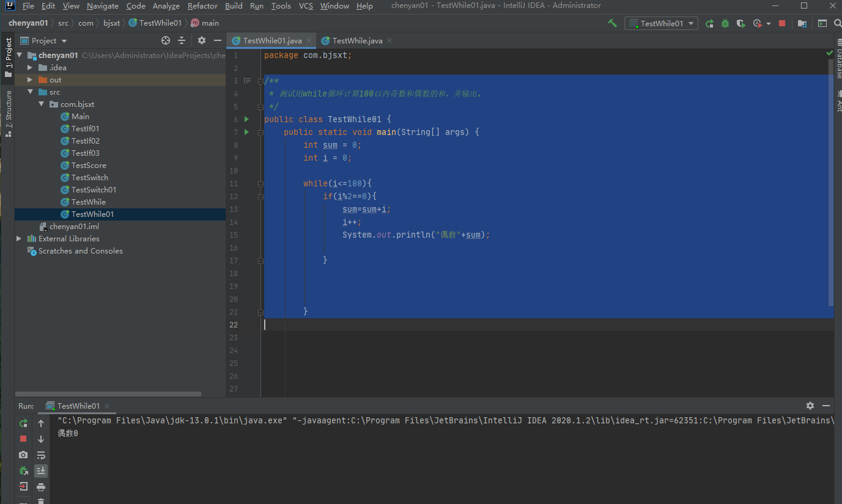Open the TestWhile01 run configuration dropdown

(661, 23)
